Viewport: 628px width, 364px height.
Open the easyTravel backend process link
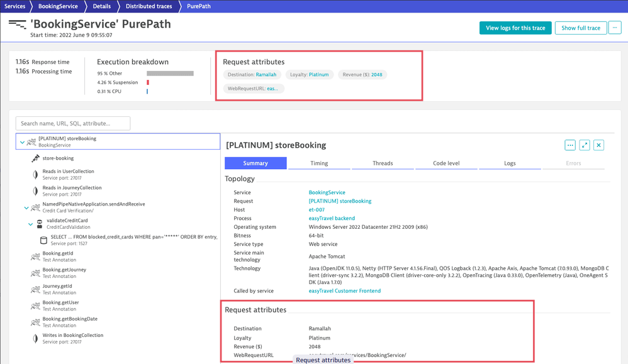click(332, 218)
